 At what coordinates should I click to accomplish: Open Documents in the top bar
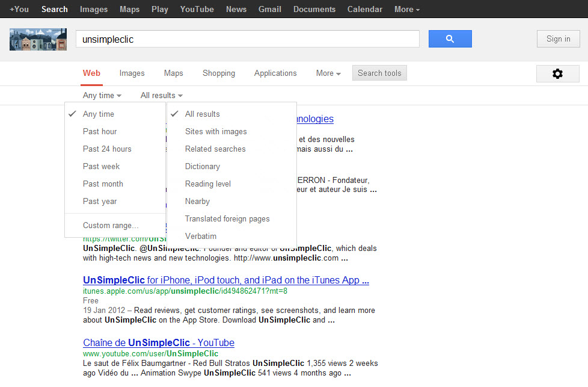click(x=314, y=9)
